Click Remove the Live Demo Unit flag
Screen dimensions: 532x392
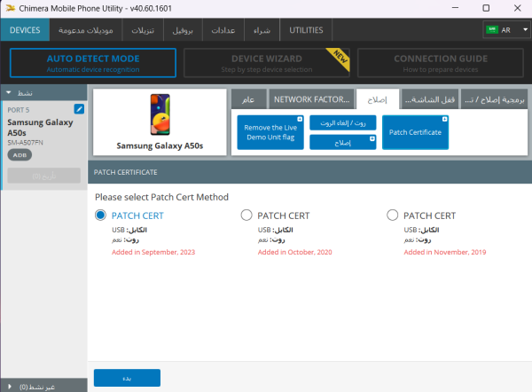[270, 132]
